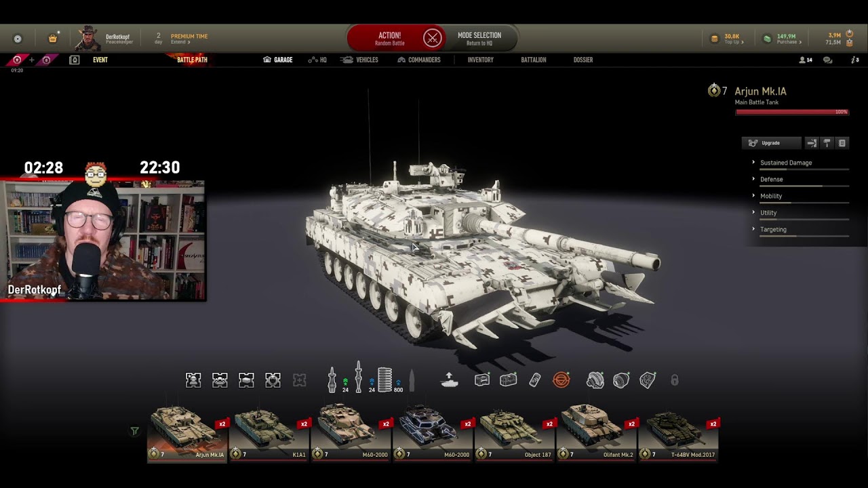The image size is (868, 488).
Task: Open the Battalion tab
Action: [x=533, y=60]
